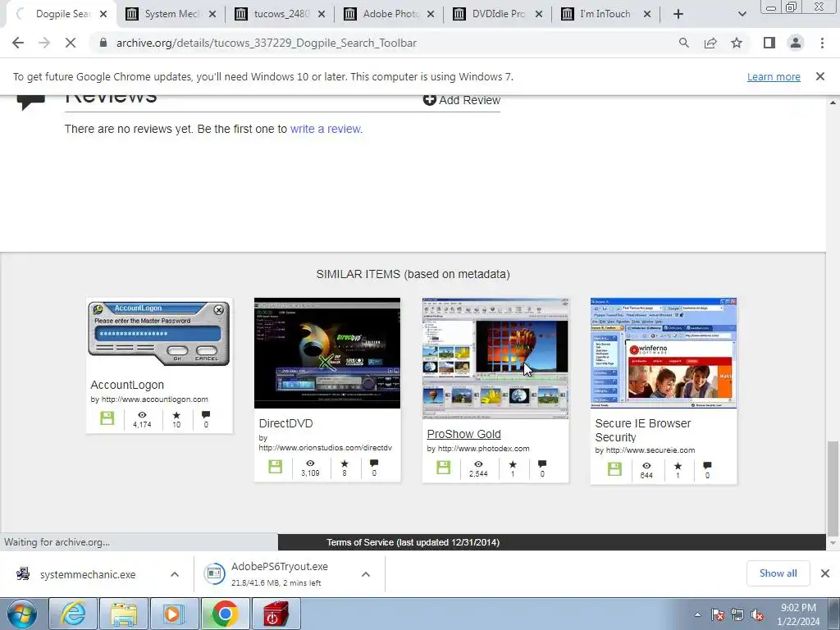Viewport: 840px width, 630px height.
Task: Click Secure IE Browser Security title
Action: (643, 430)
